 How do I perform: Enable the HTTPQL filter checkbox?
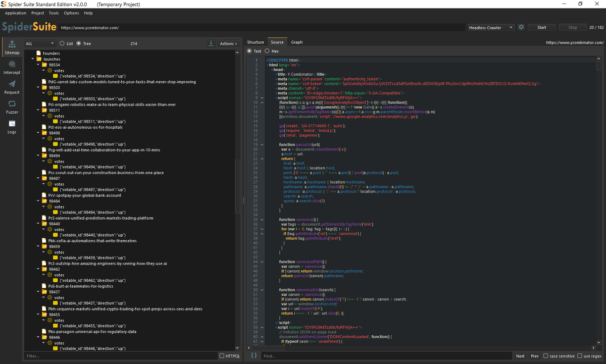click(x=222, y=356)
